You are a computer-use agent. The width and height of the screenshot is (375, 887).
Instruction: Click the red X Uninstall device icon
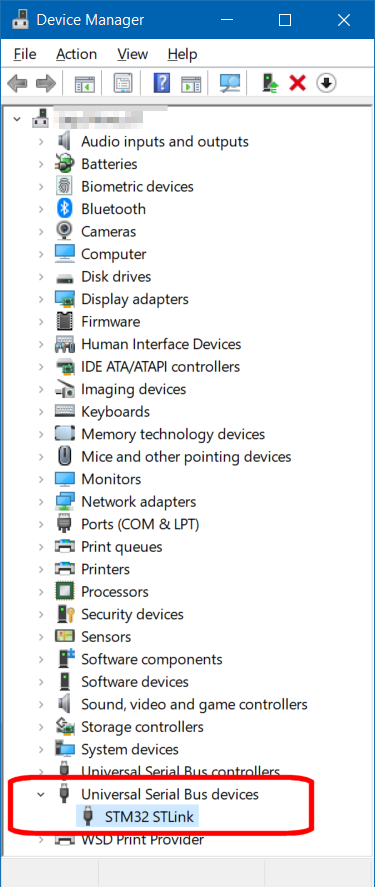298,84
